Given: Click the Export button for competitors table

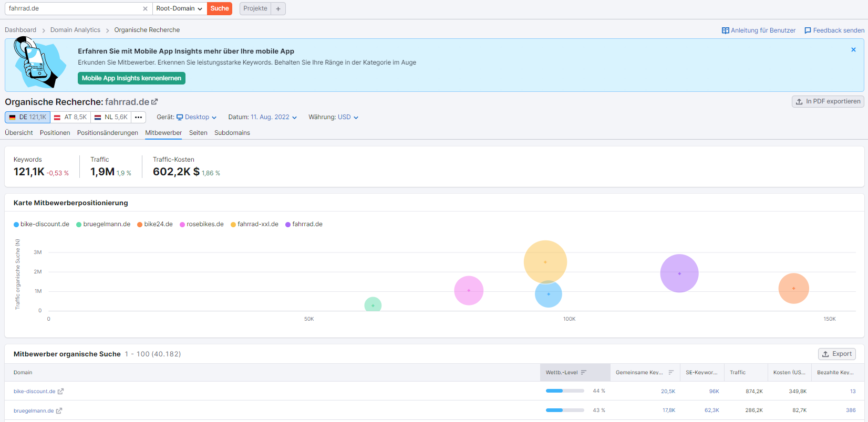Looking at the screenshot, I should 837,354.
